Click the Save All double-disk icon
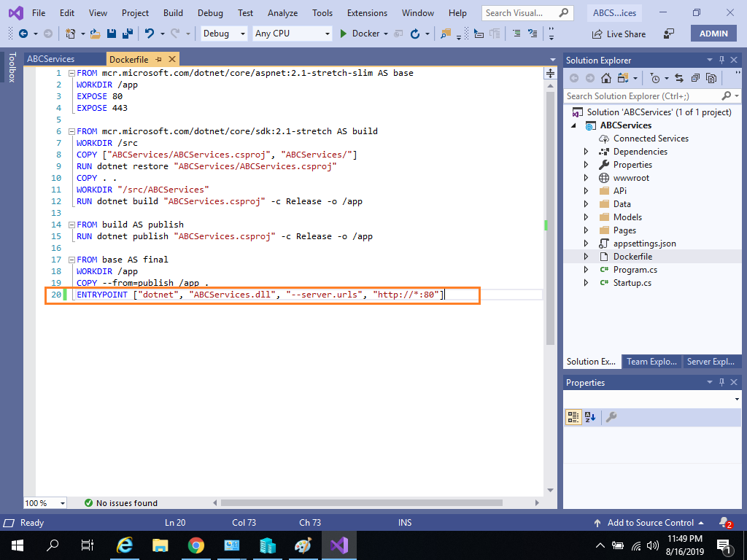The height and width of the screenshot is (560, 747). coord(127,34)
